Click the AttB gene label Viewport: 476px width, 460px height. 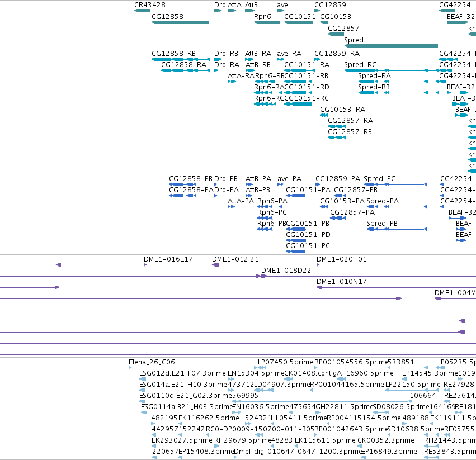[251, 5]
